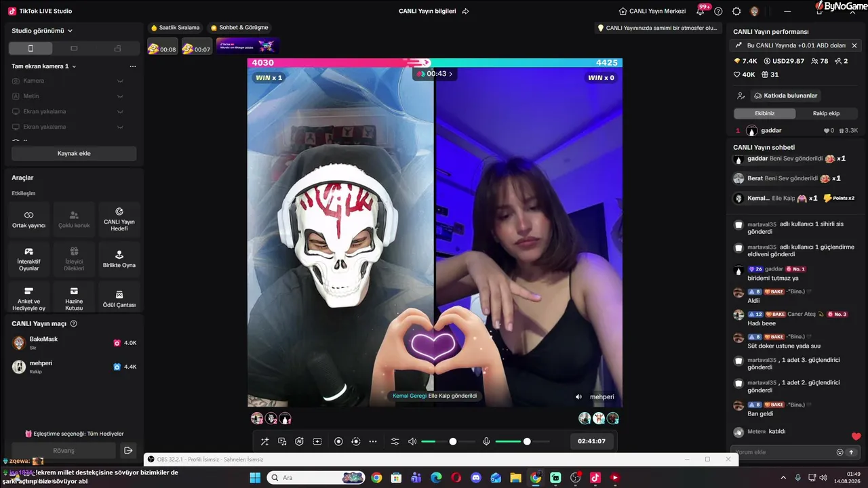Image resolution: width=868 pixels, height=488 pixels.
Task: Open Opera browser from the taskbar
Action: pyautogui.click(x=456, y=478)
